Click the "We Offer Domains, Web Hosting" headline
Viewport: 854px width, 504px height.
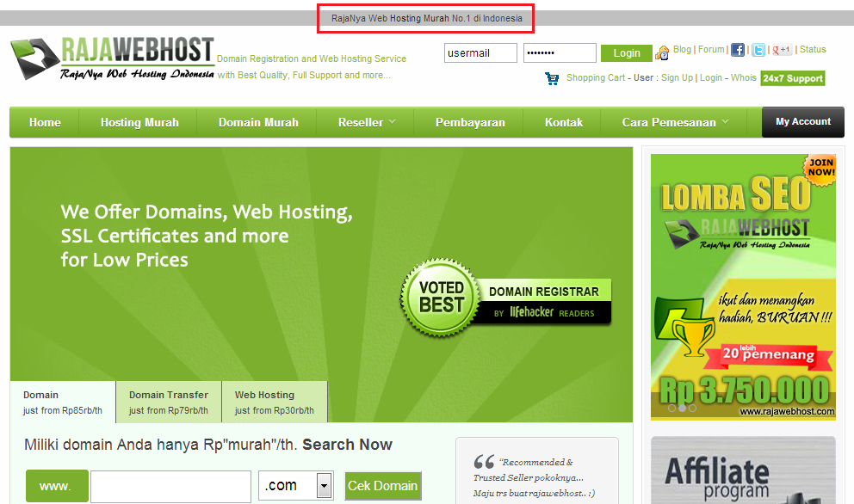207,212
